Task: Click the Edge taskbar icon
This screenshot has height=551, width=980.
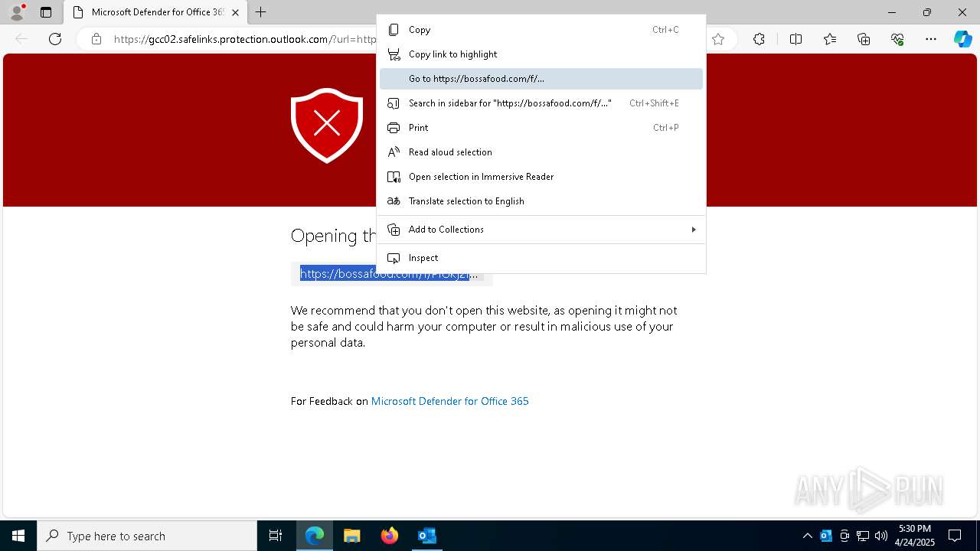Action: (x=315, y=536)
